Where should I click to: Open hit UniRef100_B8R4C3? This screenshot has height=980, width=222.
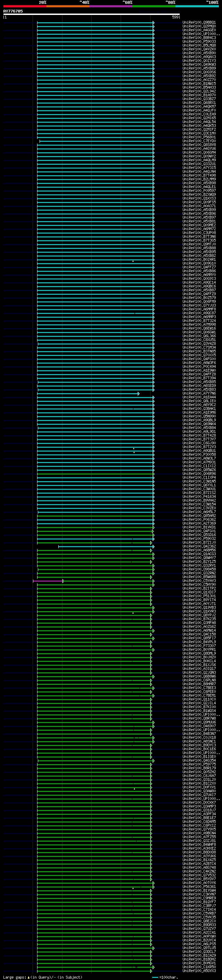[199, 38]
